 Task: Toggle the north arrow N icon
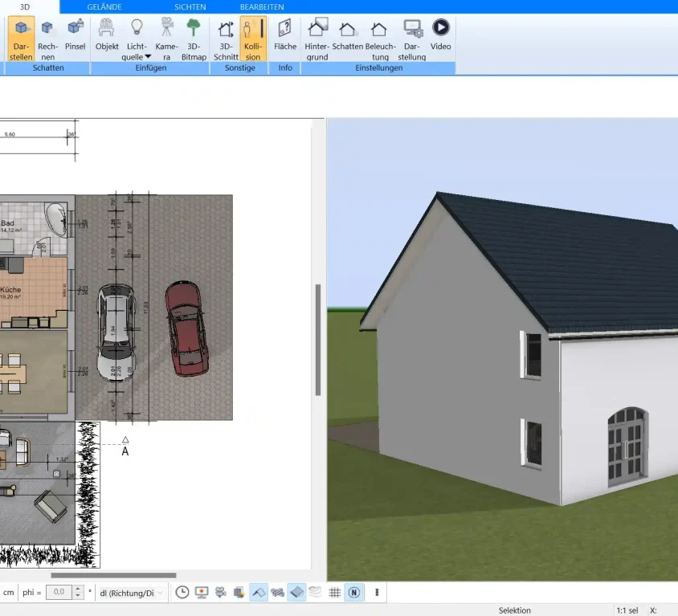[x=353, y=592]
